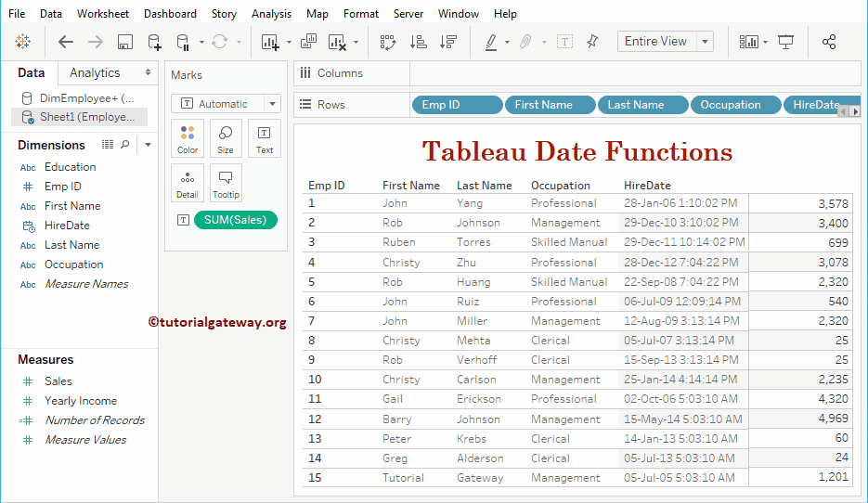Click the Tooltip mark card
The image size is (868, 503).
point(226,183)
